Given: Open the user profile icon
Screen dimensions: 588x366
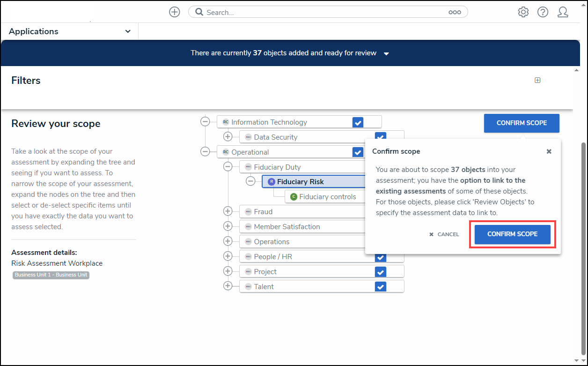Looking at the screenshot, I should point(563,12).
